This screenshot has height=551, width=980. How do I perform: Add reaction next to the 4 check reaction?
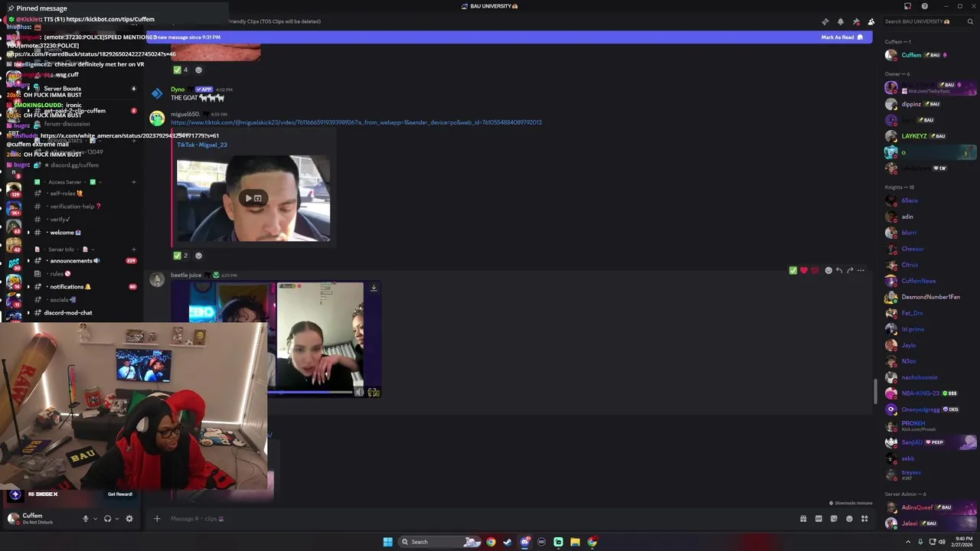pos(198,70)
